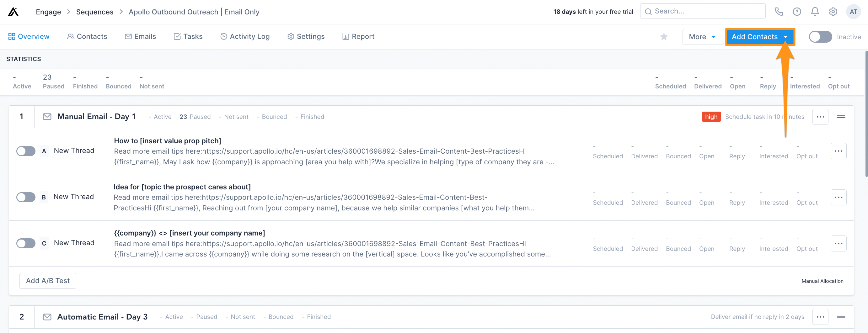The width and height of the screenshot is (868, 333).
Task: Expand the More dropdown
Action: pyautogui.click(x=703, y=37)
